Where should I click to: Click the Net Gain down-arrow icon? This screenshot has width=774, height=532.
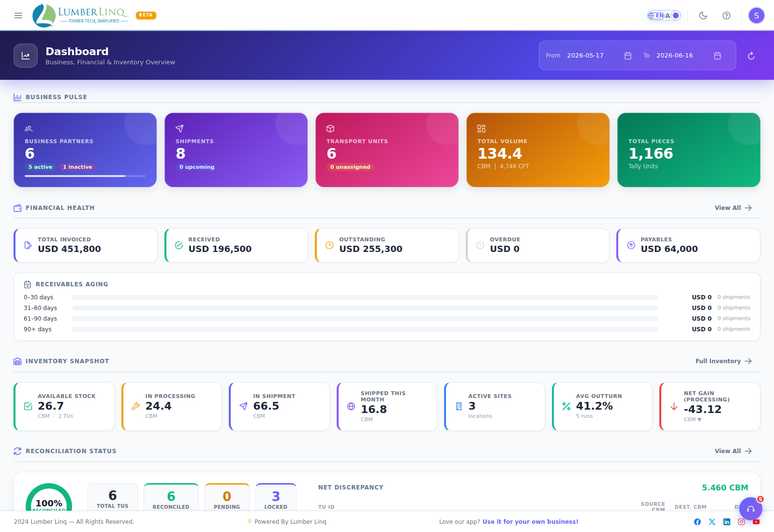(x=674, y=406)
